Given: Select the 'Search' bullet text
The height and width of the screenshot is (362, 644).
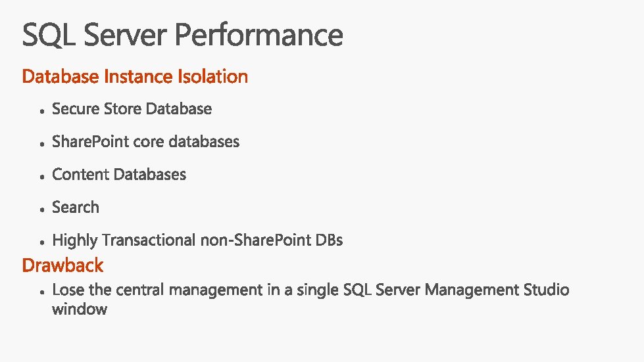Looking at the screenshot, I should point(76,208).
